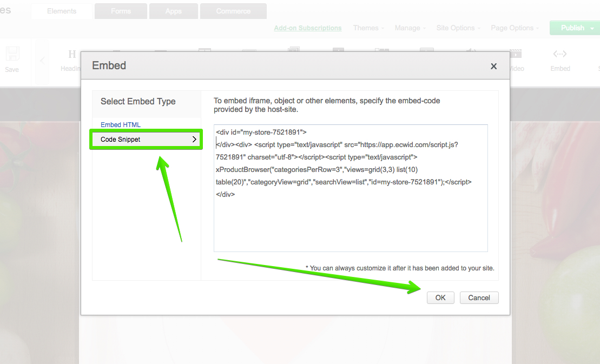Open the Add-on Subscriptions link
Image resolution: width=600 pixels, height=364 pixels.
coord(308,28)
